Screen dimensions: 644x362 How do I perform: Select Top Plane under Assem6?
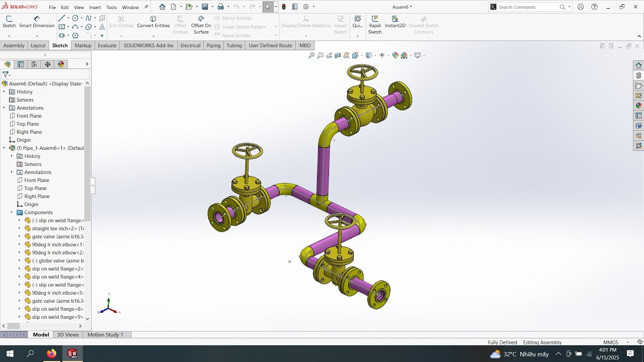coord(28,124)
